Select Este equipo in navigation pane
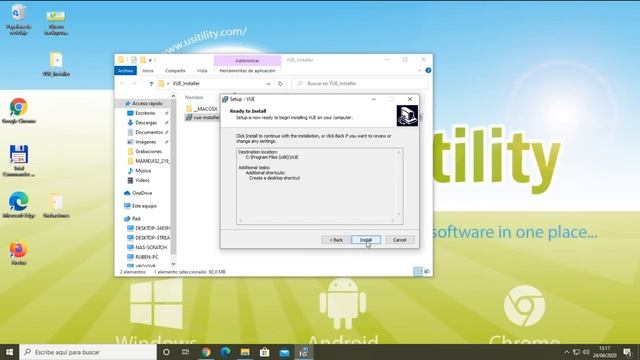This screenshot has height=360, width=640. (x=144, y=206)
